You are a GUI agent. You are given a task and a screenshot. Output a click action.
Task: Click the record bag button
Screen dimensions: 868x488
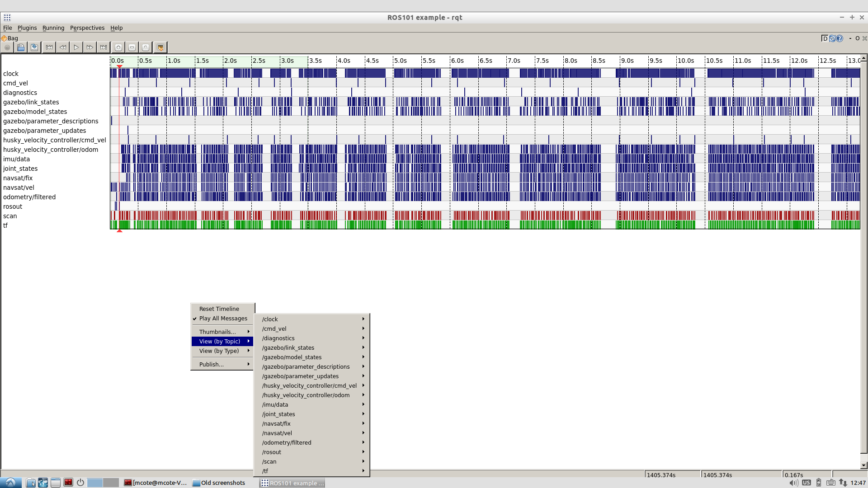(x=7, y=47)
